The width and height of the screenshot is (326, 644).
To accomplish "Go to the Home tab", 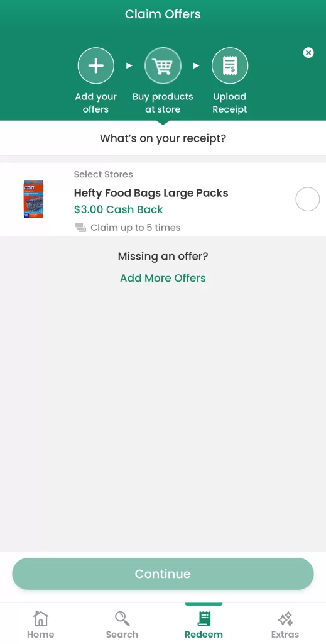I will [x=41, y=625].
